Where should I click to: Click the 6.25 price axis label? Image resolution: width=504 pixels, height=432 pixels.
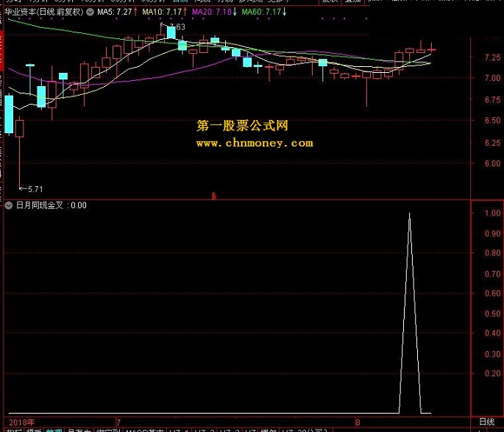click(492, 143)
